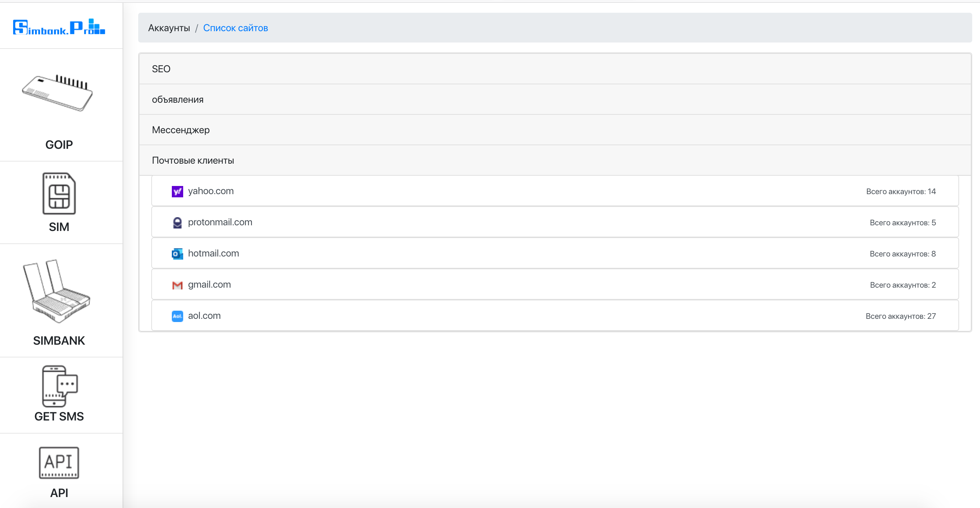Image resolution: width=980 pixels, height=508 pixels.
Task: Expand the объявления category section
Action: tap(178, 99)
